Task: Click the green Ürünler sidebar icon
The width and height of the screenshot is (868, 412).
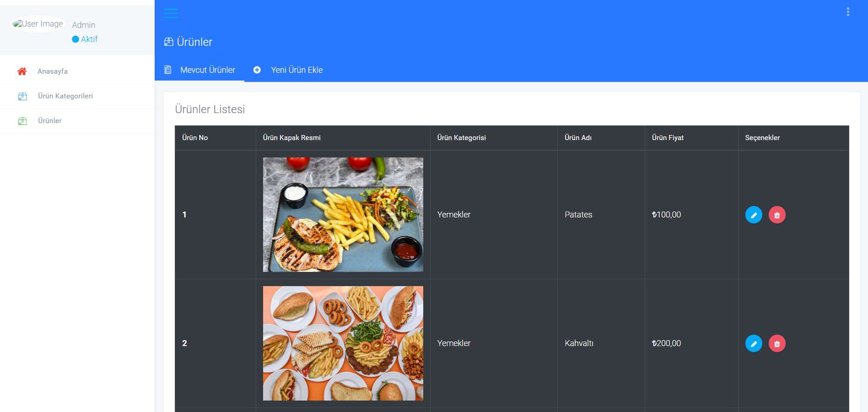Action: 22,121
